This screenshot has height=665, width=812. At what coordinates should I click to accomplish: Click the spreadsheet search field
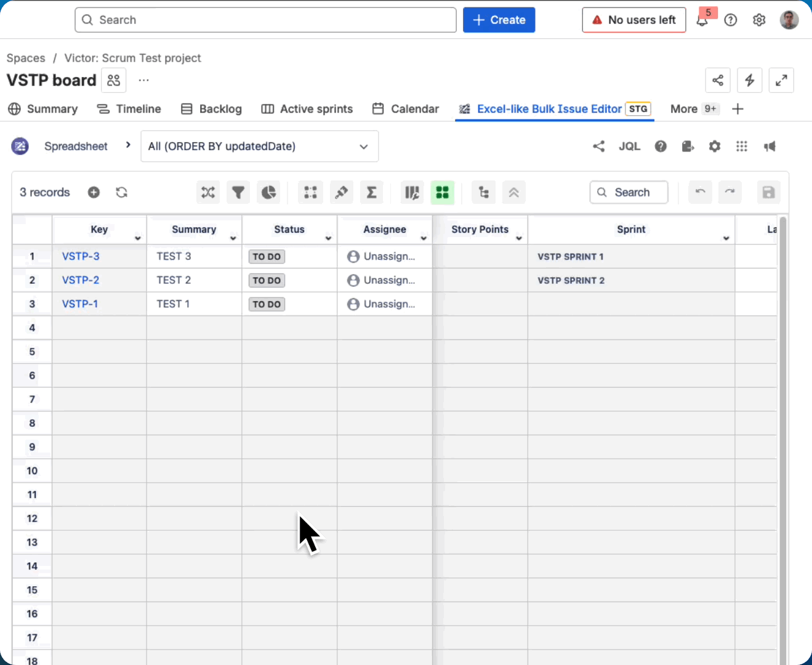(x=629, y=192)
